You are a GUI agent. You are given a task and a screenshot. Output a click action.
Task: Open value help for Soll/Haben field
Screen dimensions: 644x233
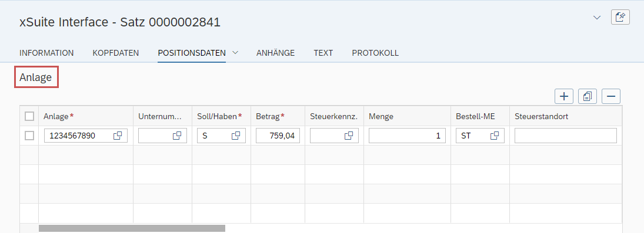point(236,136)
